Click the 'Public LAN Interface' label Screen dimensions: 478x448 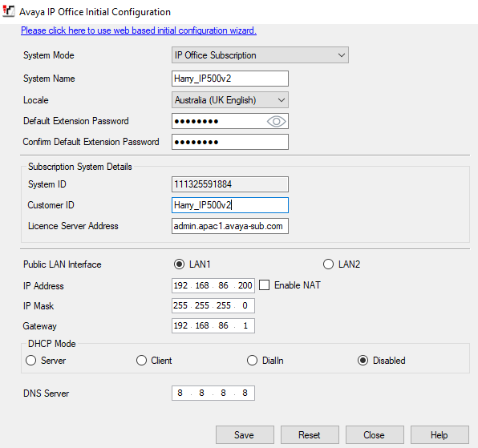(x=63, y=264)
